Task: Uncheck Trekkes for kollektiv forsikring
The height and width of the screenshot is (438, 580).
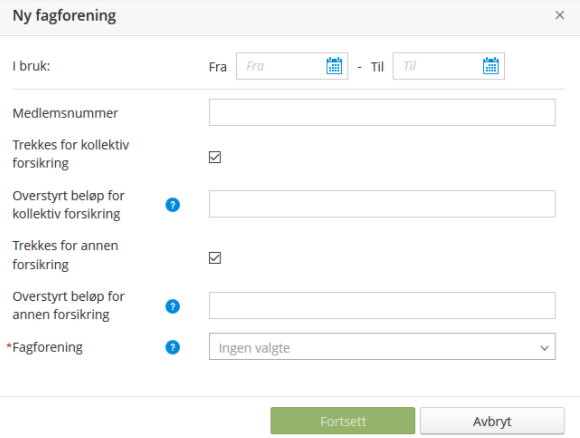Action: pyautogui.click(x=215, y=157)
